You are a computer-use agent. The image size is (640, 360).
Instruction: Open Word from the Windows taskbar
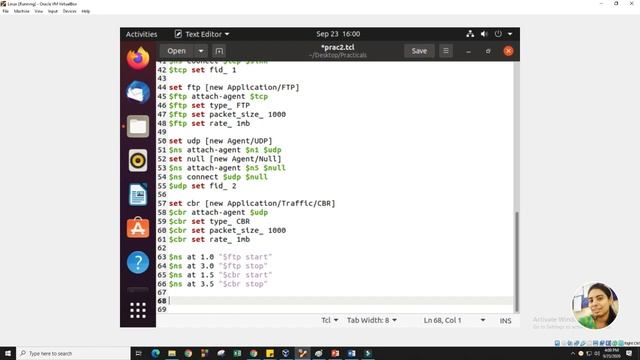pos(351,353)
